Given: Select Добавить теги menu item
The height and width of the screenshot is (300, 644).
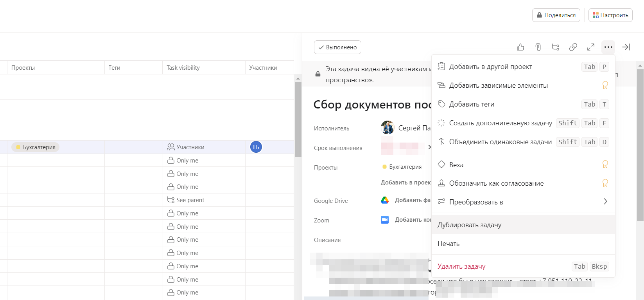Looking at the screenshot, I should pyautogui.click(x=523, y=104).
